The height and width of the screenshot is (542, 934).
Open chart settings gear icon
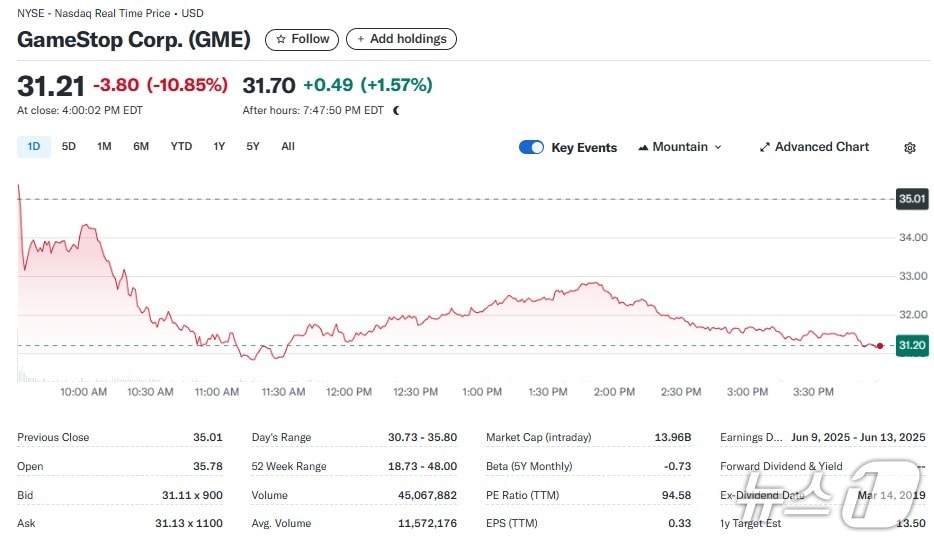pos(909,148)
